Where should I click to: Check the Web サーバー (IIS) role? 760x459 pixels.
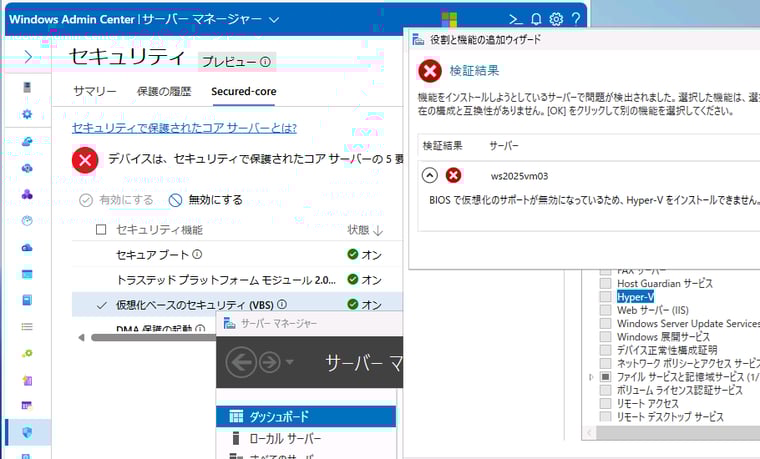click(x=605, y=310)
